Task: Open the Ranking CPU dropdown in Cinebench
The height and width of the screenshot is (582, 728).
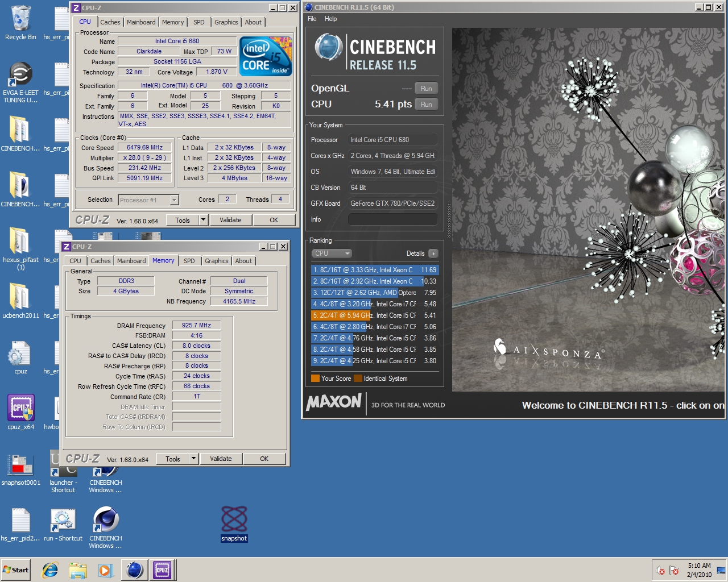Action: [x=332, y=253]
